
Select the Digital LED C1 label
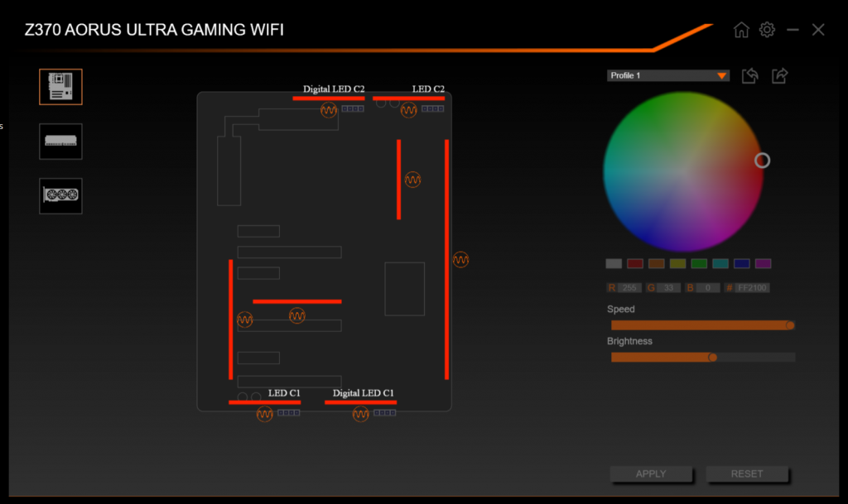click(x=364, y=393)
